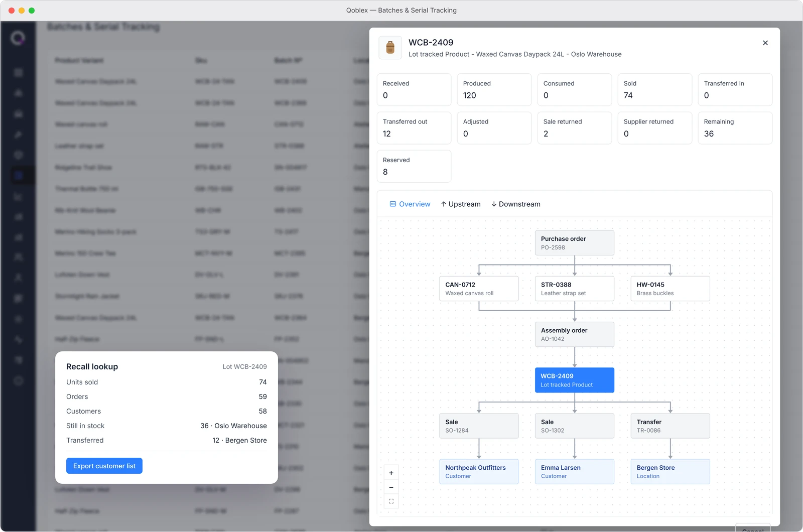Click the HW-0145 Brass buckles node
Screen dimensions: 803x532
click(x=671, y=289)
